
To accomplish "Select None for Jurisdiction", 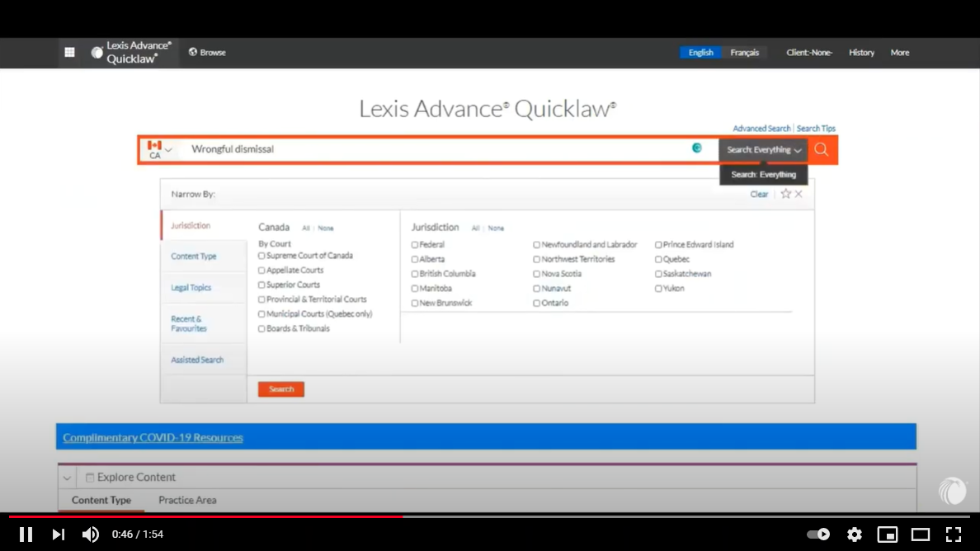I will click(x=496, y=228).
